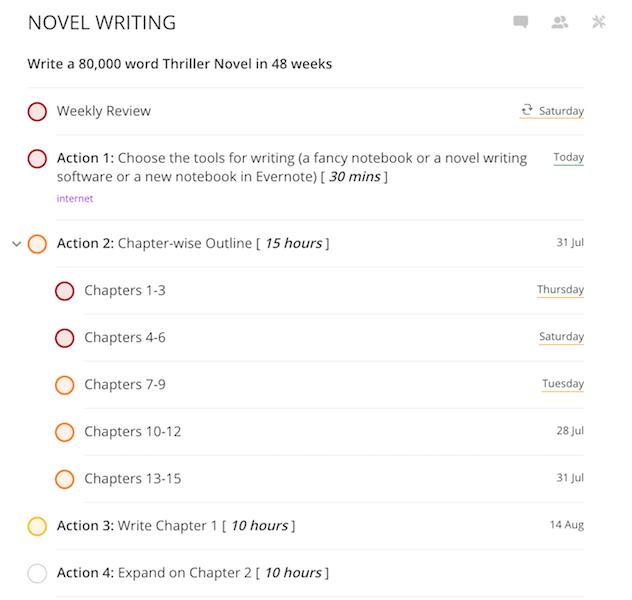The image size is (632, 600).
Task: Check off the Chapters 4-6 subtask
Action: pos(64,338)
